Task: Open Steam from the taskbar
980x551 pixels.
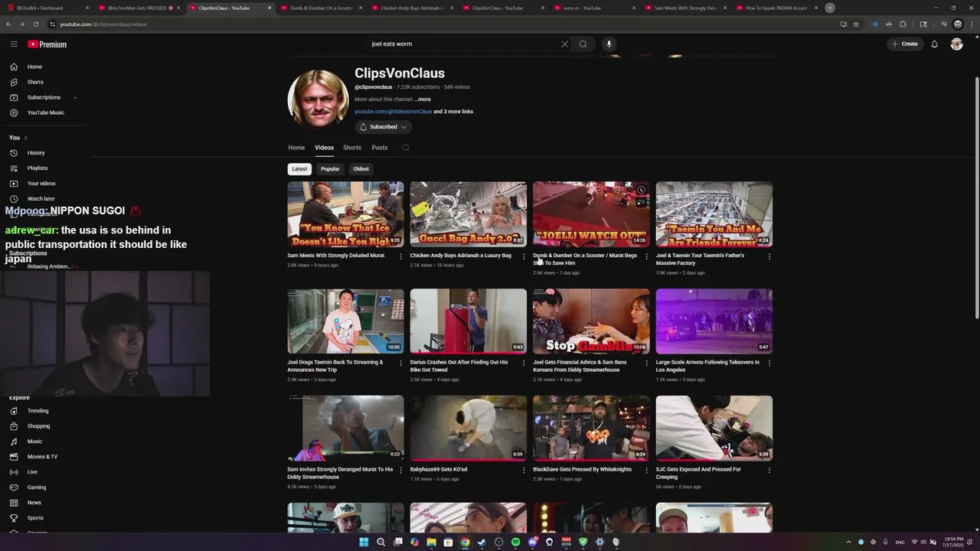Action: coord(482,542)
